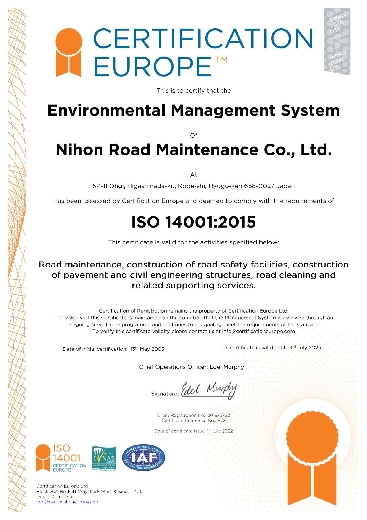This screenshot has width=367, height=520.
Task: Click the Edel Murphy handwritten signature
Action: (x=209, y=390)
